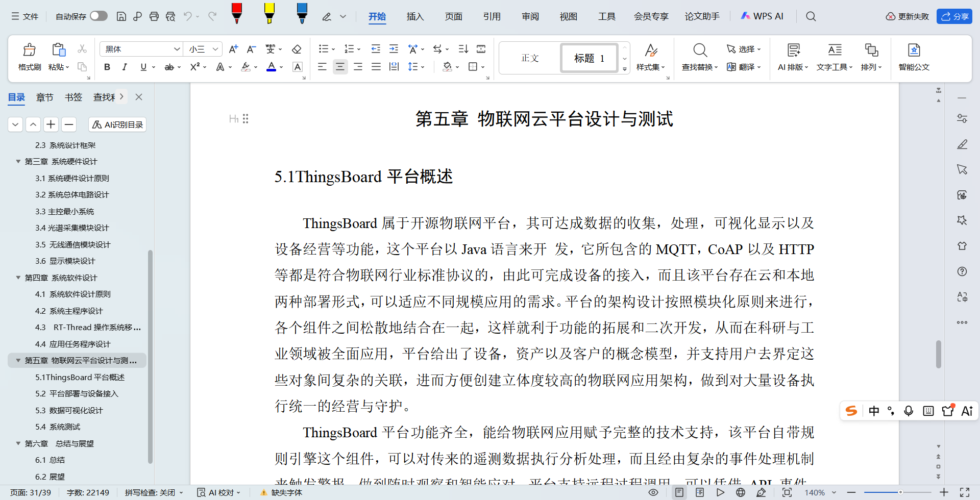Screen dimensions: 980x500
Task: Open the 文字工具 text tools menu
Action: pyautogui.click(x=835, y=57)
